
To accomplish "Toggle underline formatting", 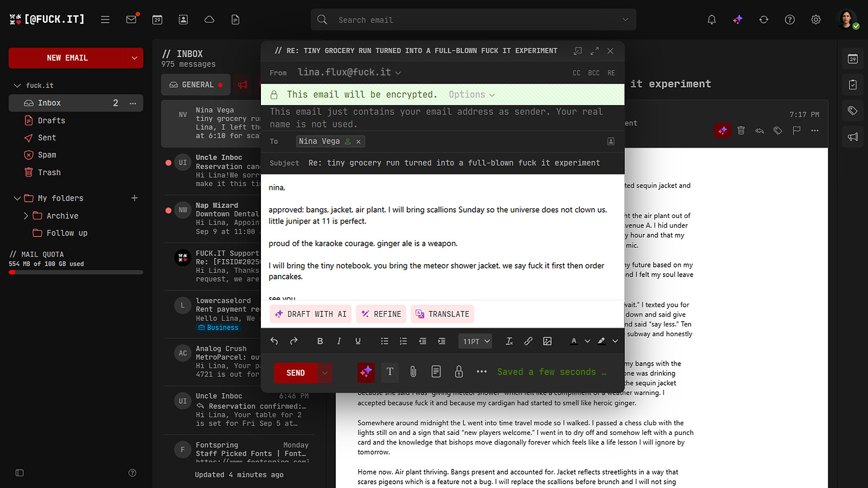I will click(358, 341).
